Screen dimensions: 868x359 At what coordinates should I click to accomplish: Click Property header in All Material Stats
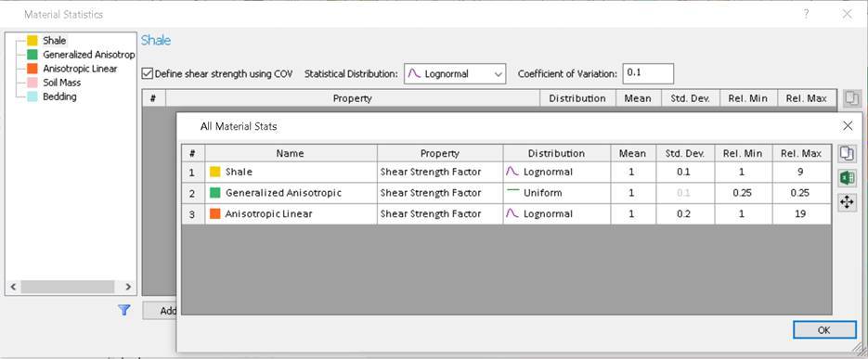(x=440, y=154)
